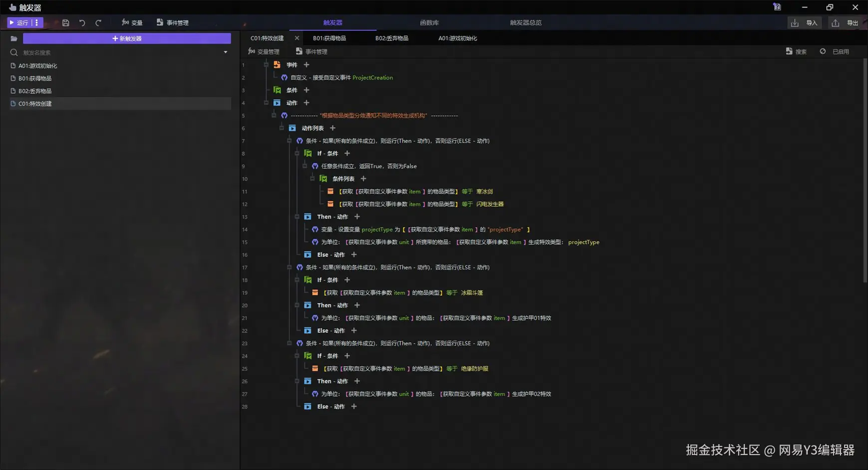This screenshot has width=868, height=470.
Task: Open 变量 in the top toolbar
Action: [x=132, y=23]
